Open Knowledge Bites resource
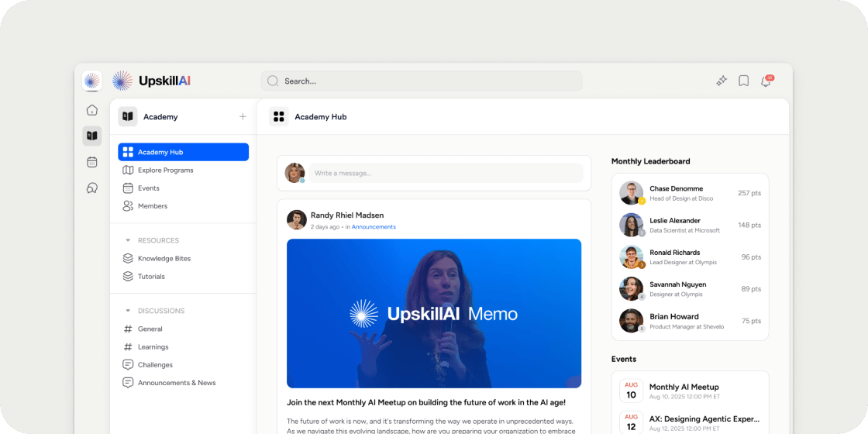868x434 pixels. [x=183, y=259]
